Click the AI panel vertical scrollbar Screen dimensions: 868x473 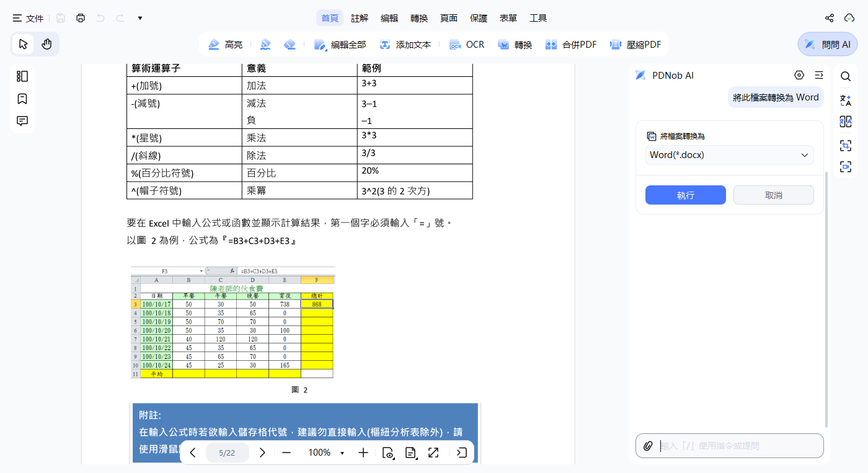coord(828,300)
